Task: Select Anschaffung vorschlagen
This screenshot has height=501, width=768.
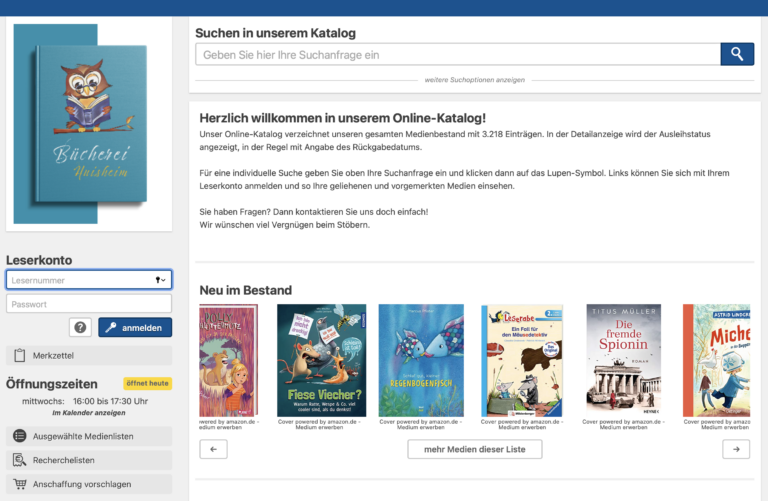Action: 89,484
